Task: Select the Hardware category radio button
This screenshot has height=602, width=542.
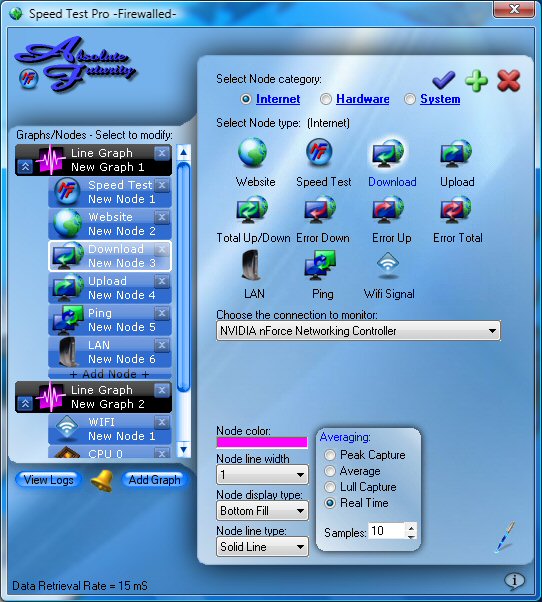Action: tap(326, 99)
